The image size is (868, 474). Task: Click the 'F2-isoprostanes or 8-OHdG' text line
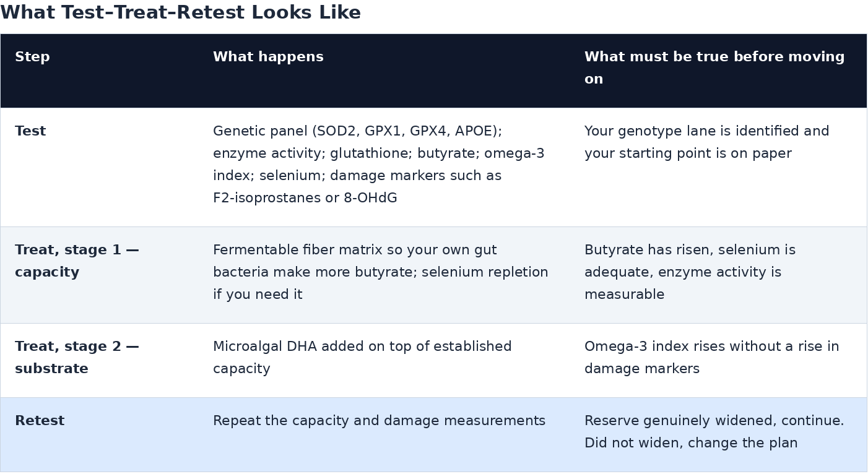coord(305,198)
